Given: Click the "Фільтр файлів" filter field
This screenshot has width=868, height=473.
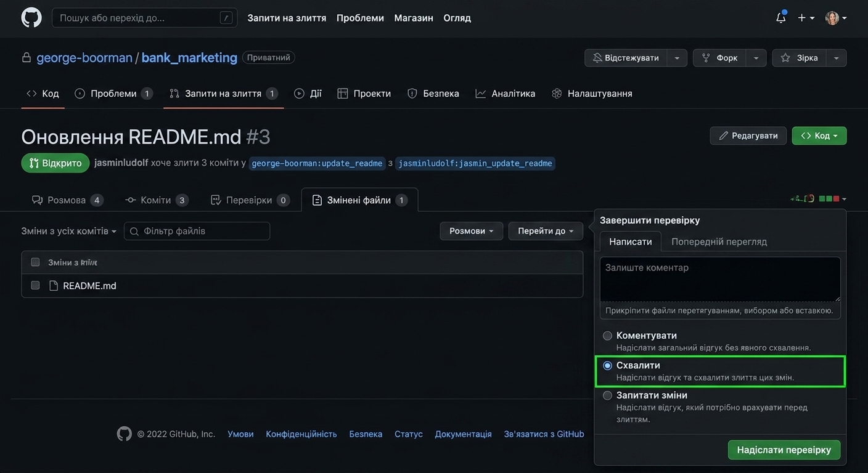Looking at the screenshot, I should [197, 231].
